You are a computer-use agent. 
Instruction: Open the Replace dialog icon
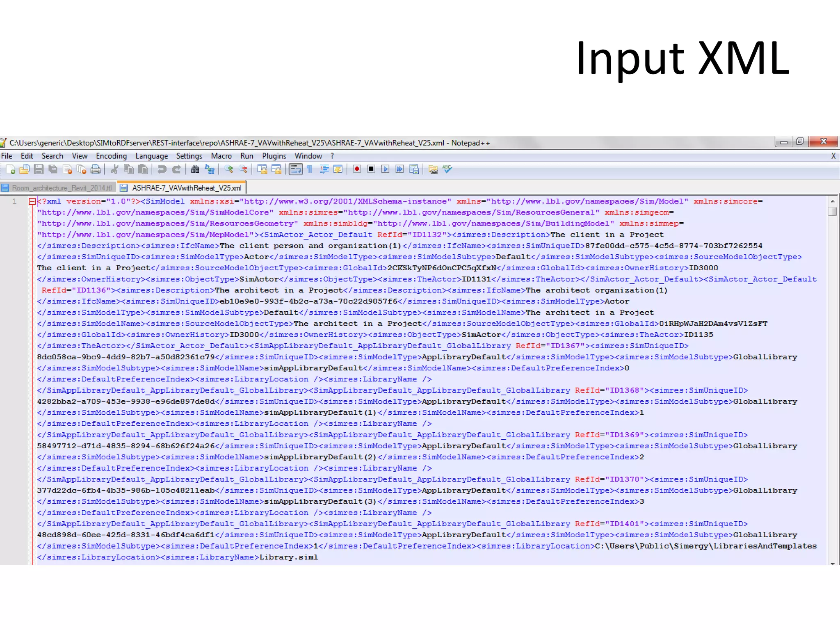[x=210, y=169]
